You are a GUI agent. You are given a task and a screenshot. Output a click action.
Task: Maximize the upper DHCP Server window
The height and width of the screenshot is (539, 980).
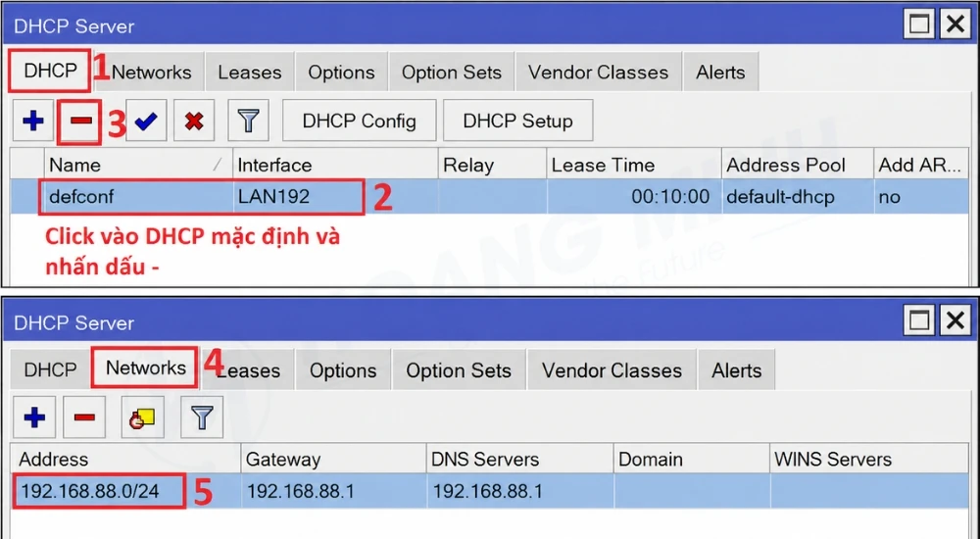[919, 24]
